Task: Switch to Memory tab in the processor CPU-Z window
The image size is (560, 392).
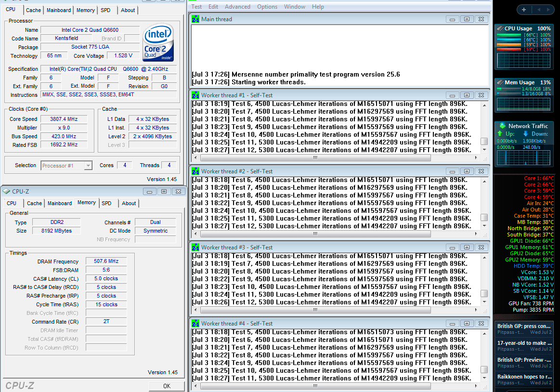Action: coord(86,11)
